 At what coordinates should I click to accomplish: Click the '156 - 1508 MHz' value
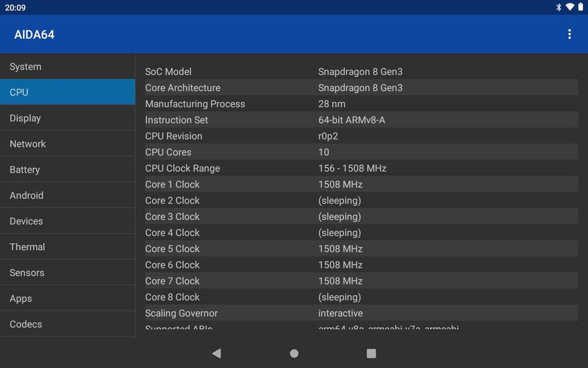point(352,168)
